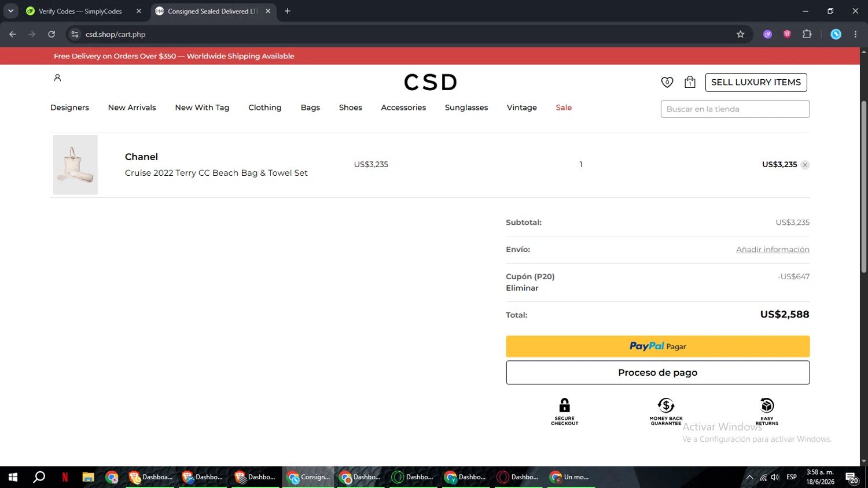Click the Easy Returns icon
The width and height of the screenshot is (868, 488).
767,405
